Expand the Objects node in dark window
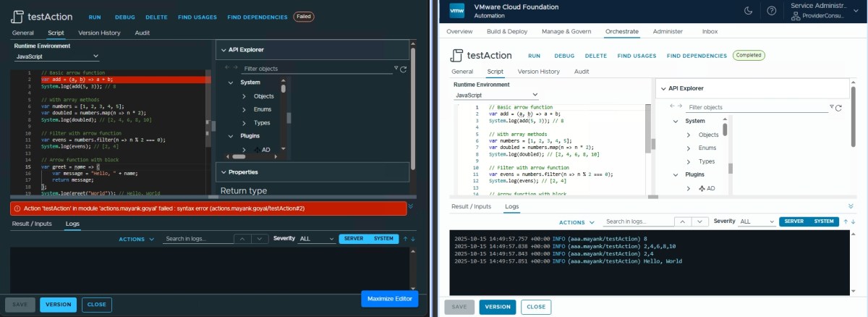 244,96
